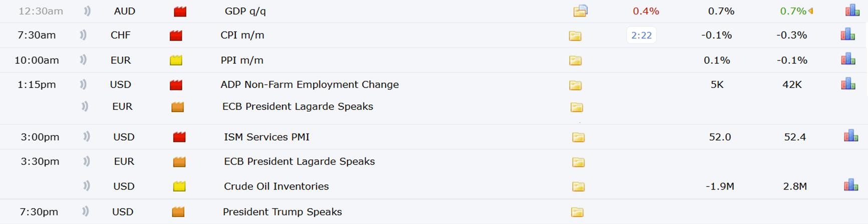
Task: Click the orange impact icon for President Trump Speaks
Action: coord(178,212)
